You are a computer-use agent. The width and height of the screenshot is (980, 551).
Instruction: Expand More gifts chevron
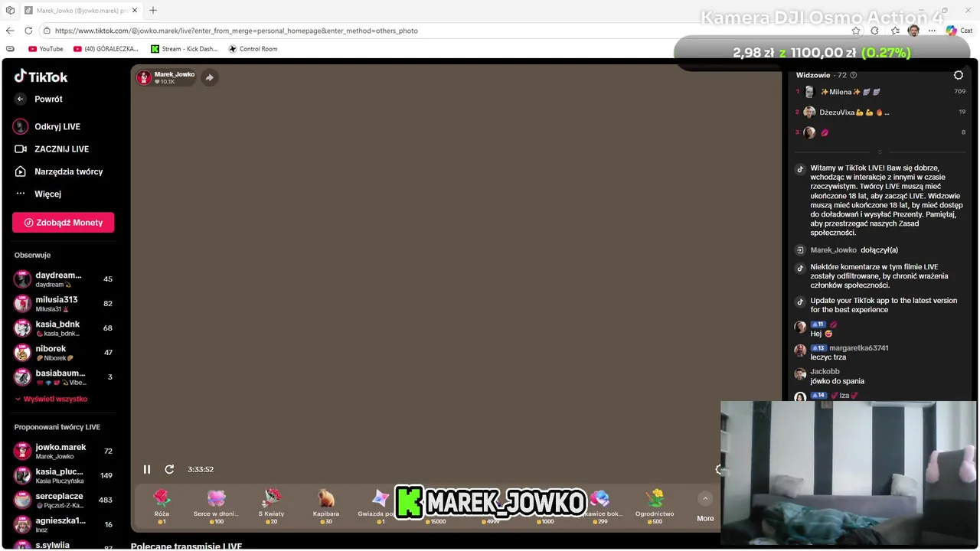click(705, 499)
